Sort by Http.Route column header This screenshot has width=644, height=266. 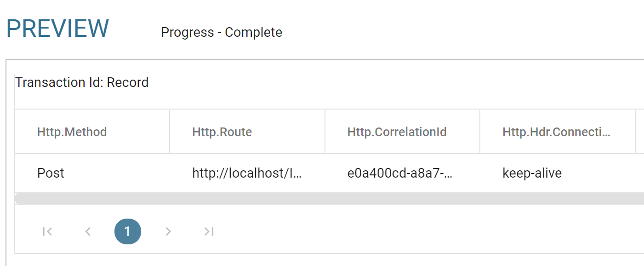coord(222,132)
